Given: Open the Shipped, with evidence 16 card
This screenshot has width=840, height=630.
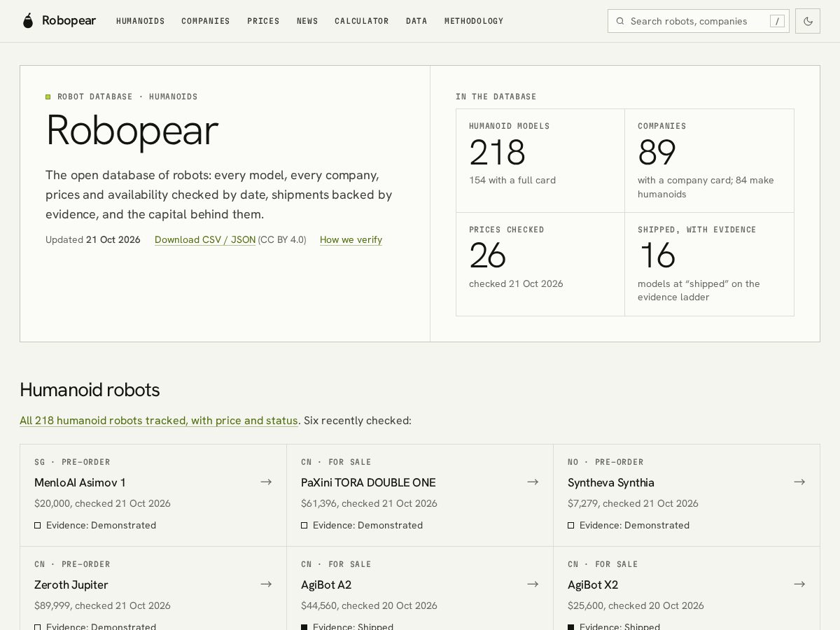Looking at the screenshot, I should click(709, 265).
